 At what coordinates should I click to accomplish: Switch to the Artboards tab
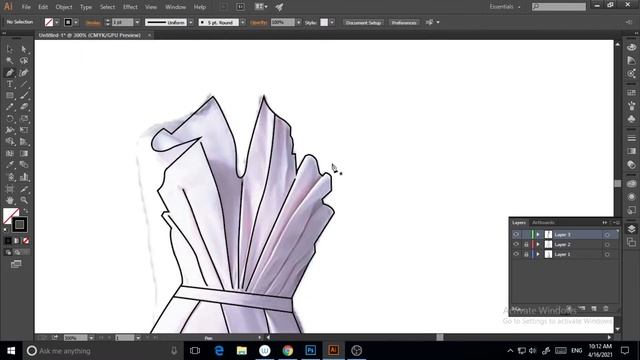[x=543, y=222]
